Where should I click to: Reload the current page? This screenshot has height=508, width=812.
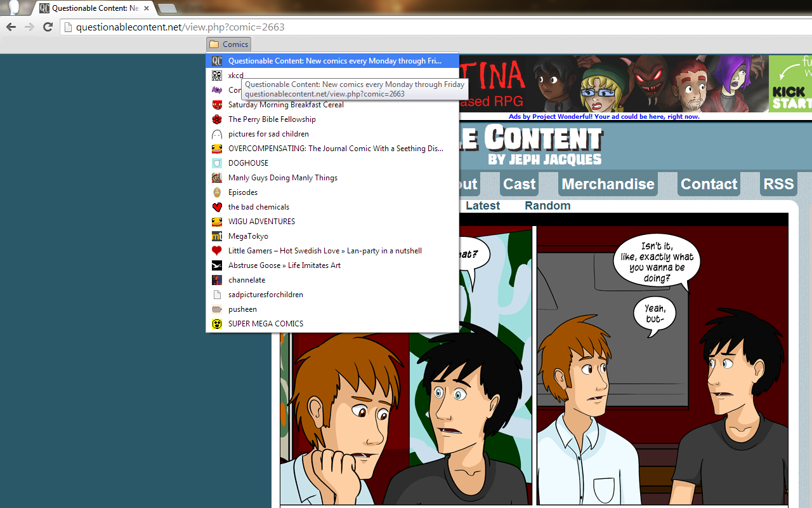pyautogui.click(x=48, y=27)
